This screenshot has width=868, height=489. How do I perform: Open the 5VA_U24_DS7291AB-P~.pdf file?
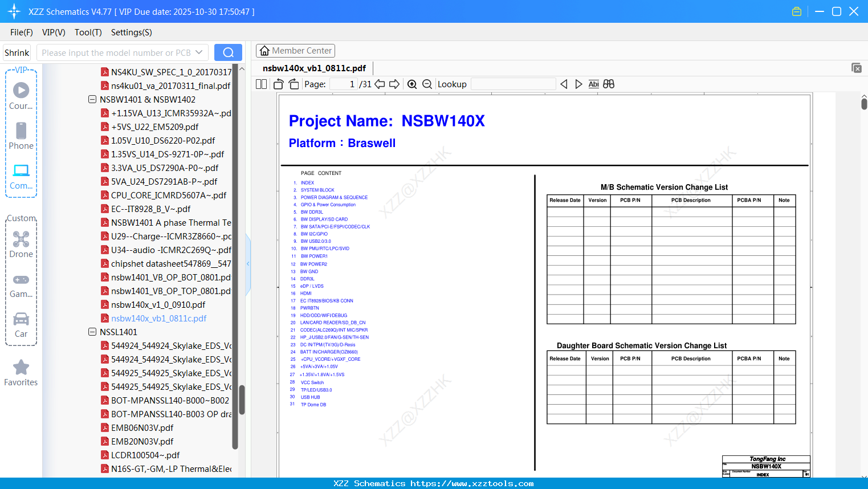[164, 181]
